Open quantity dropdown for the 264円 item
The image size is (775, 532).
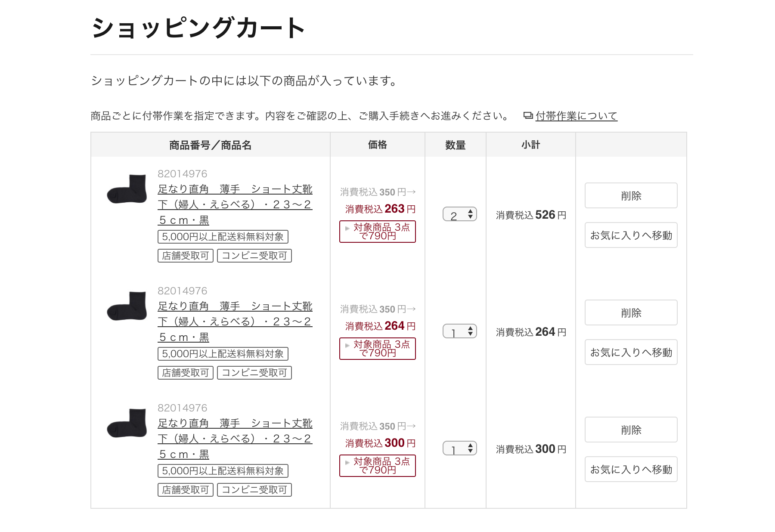click(459, 331)
